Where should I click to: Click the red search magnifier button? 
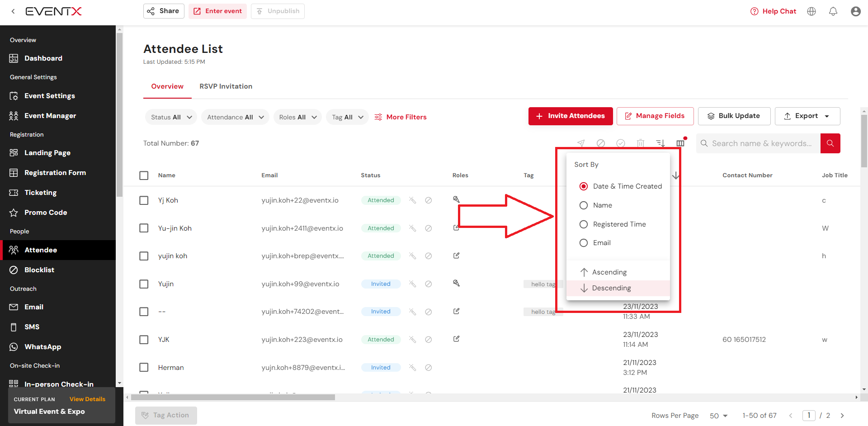[x=830, y=143]
